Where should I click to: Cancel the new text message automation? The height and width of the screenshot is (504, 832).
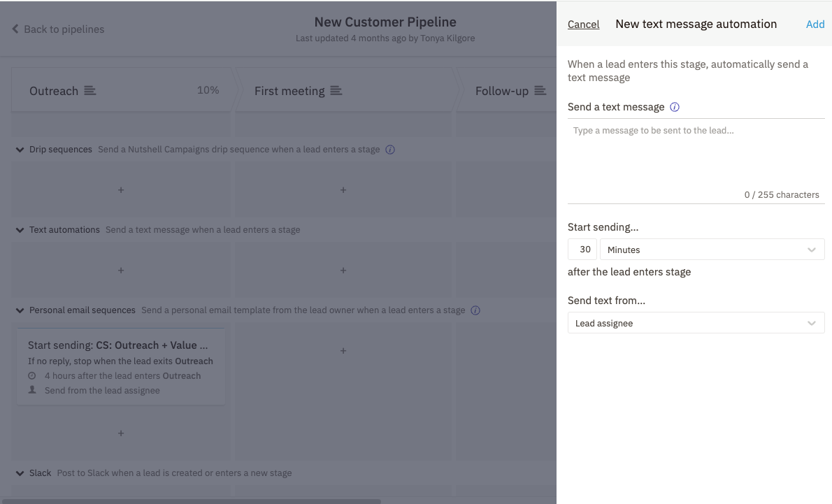pos(583,24)
